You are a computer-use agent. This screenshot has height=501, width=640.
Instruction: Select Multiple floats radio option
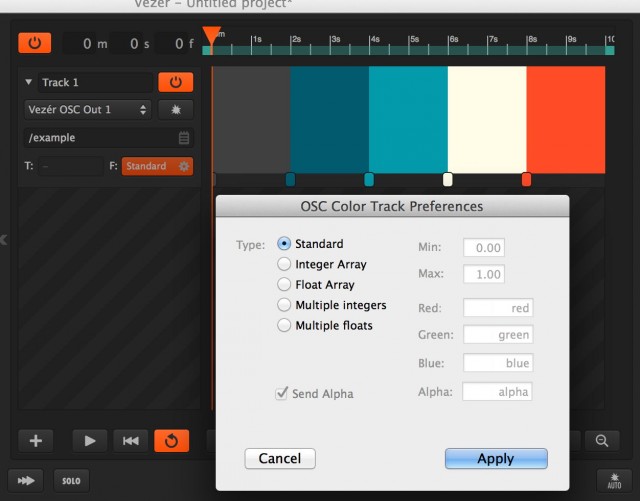click(x=284, y=326)
